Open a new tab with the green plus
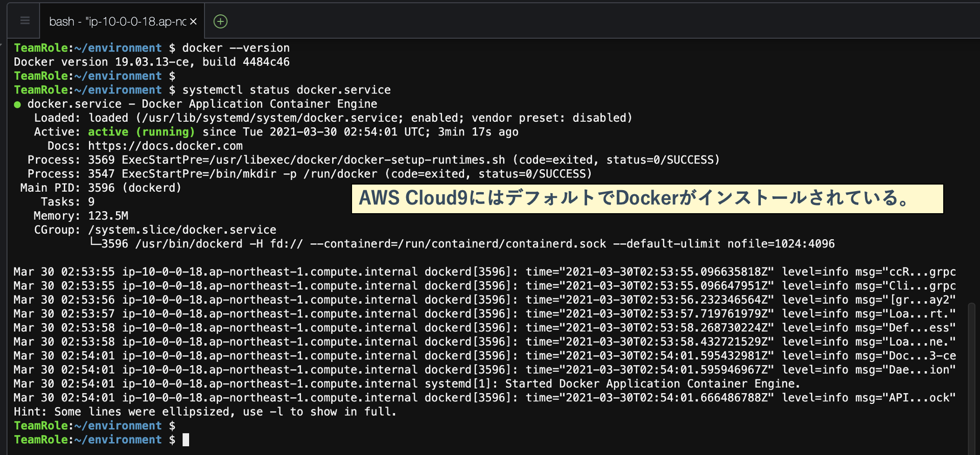 pyautogui.click(x=220, y=21)
